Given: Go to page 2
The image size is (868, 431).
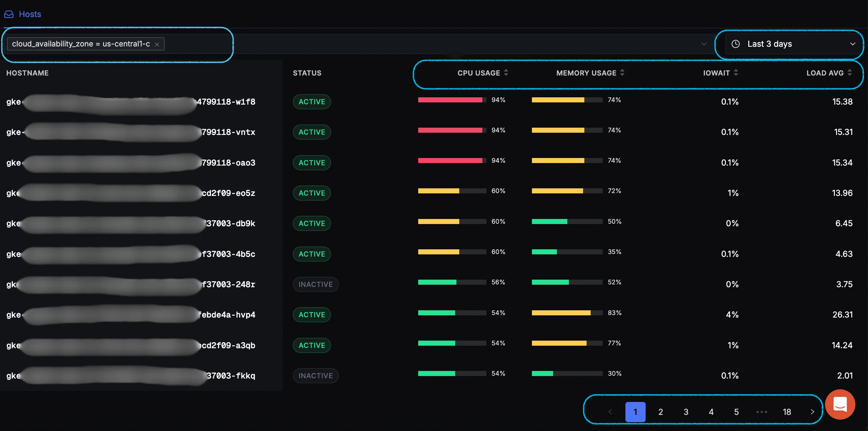Looking at the screenshot, I should [660, 411].
